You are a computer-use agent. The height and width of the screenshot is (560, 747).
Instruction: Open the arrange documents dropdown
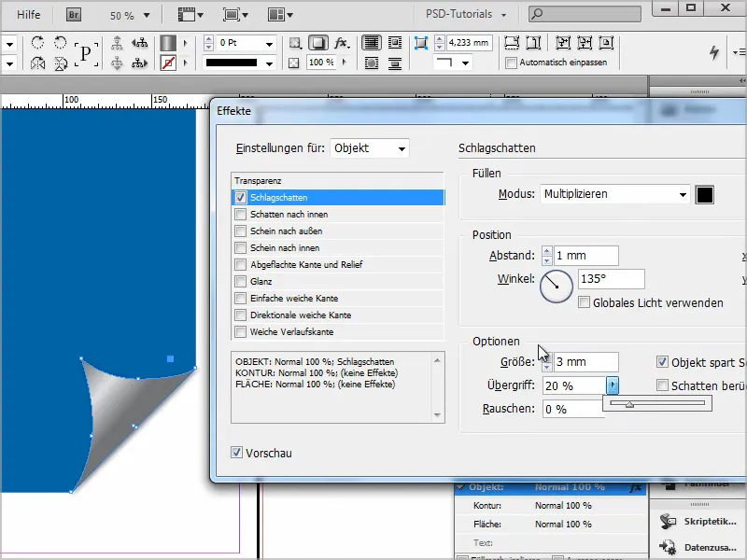click(x=280, y=15)
